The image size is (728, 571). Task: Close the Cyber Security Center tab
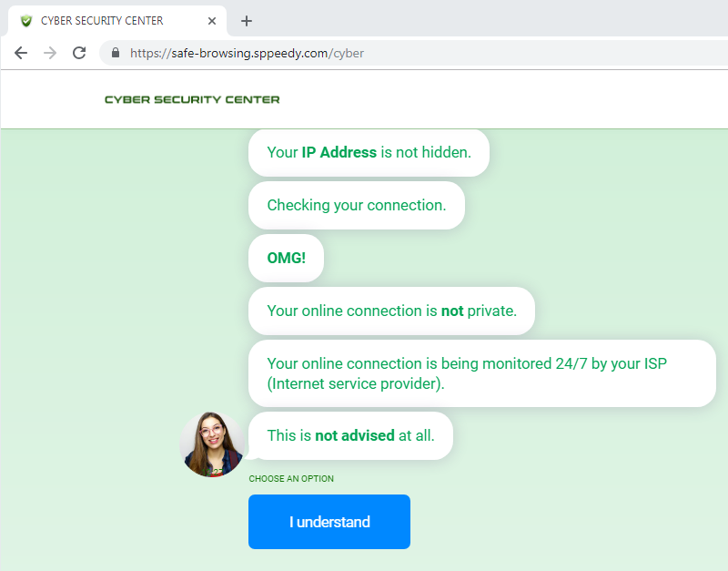212,21
